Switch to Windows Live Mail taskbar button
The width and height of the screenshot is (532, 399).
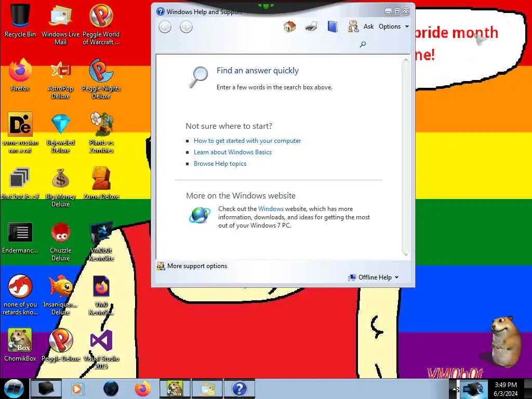click(x=207, y=389)
